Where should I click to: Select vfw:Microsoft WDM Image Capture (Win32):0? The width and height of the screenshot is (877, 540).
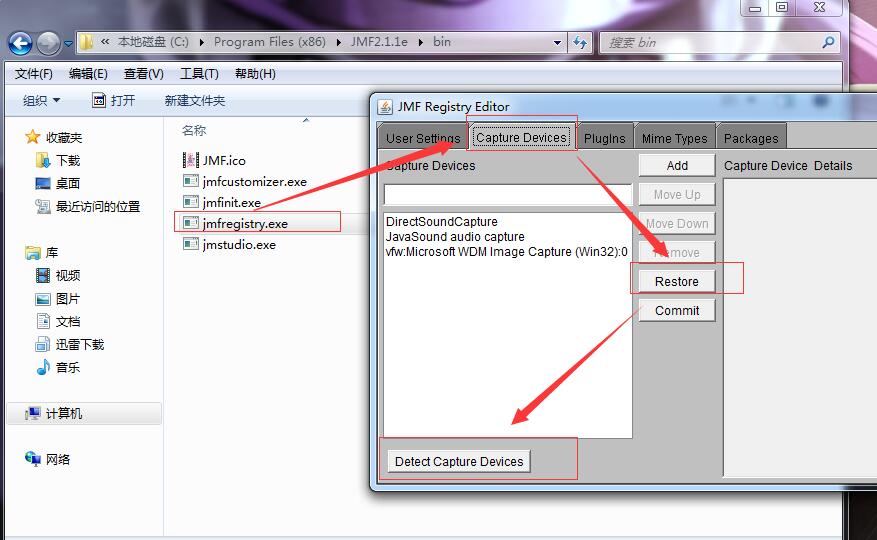click(508, 252)
